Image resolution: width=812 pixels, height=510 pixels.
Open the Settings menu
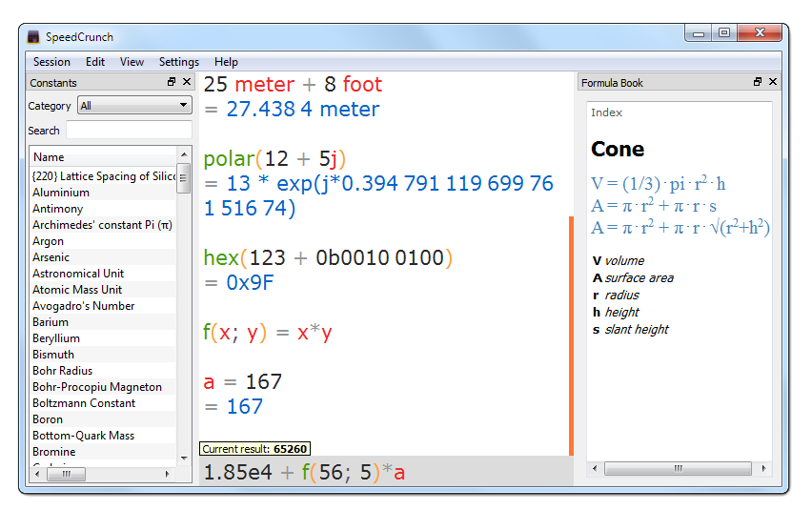(x=179, y=62)
